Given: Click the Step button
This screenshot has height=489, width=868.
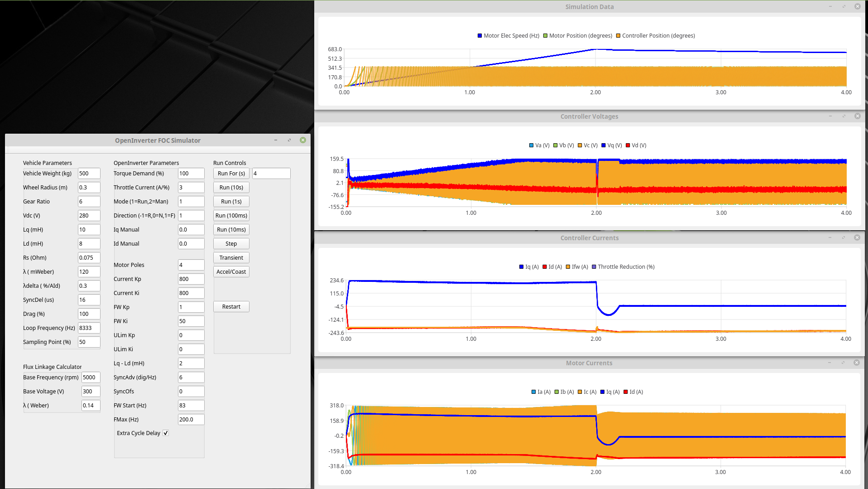Looking at the screenshot, I should point(231,244).
